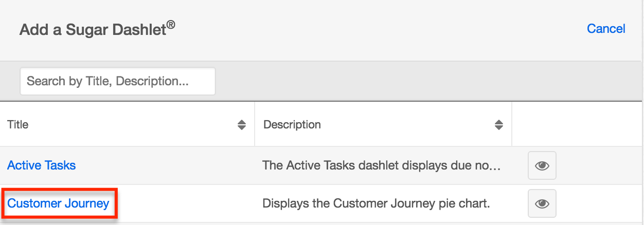
Task: Click the Add a Sugar Dashlet heading
Action: (93, 29)
